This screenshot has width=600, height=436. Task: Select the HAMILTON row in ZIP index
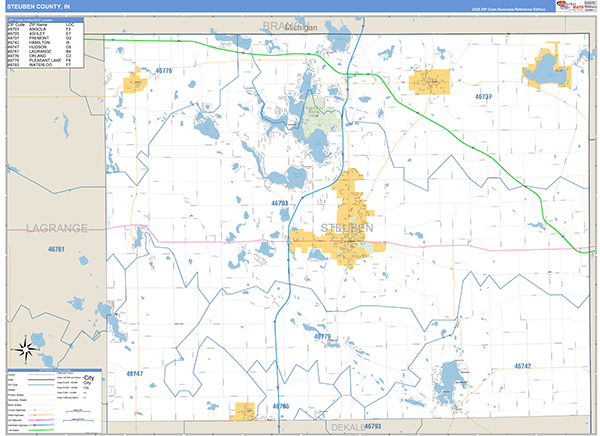coord(40,42)
